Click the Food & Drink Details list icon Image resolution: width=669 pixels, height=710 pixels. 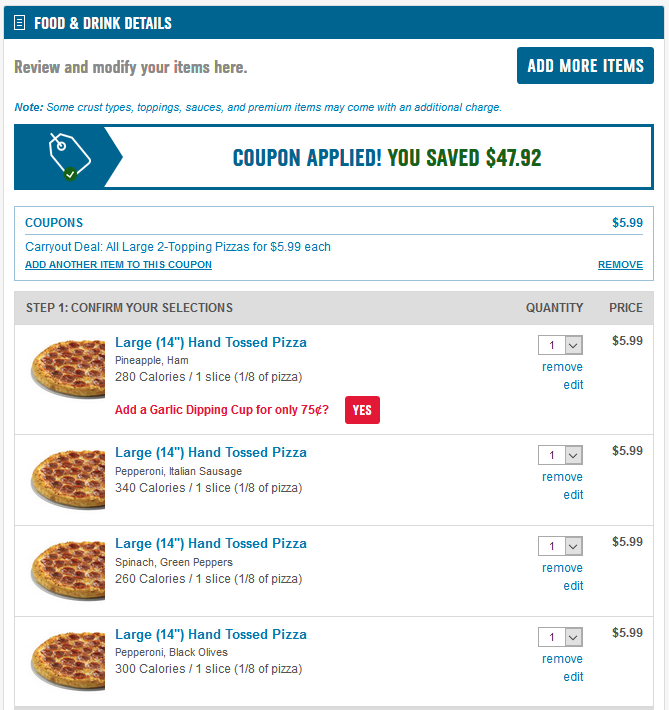[x=20, y=23]
